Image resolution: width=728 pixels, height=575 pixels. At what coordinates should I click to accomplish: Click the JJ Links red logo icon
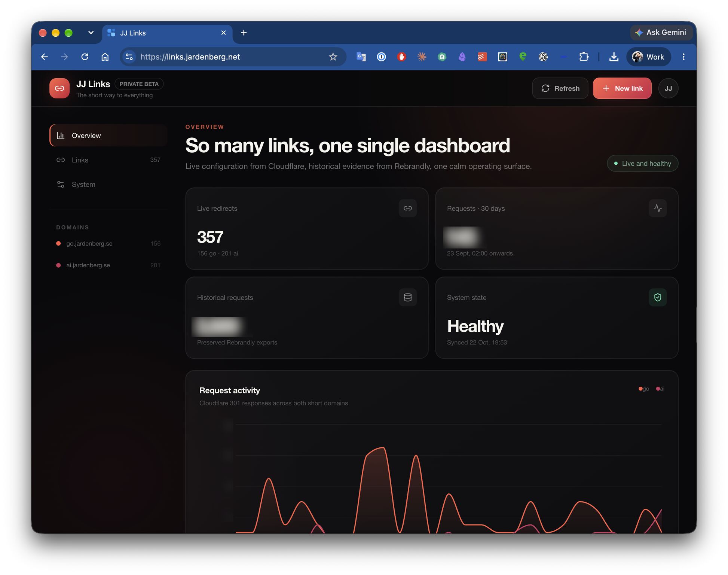(59, 88)
